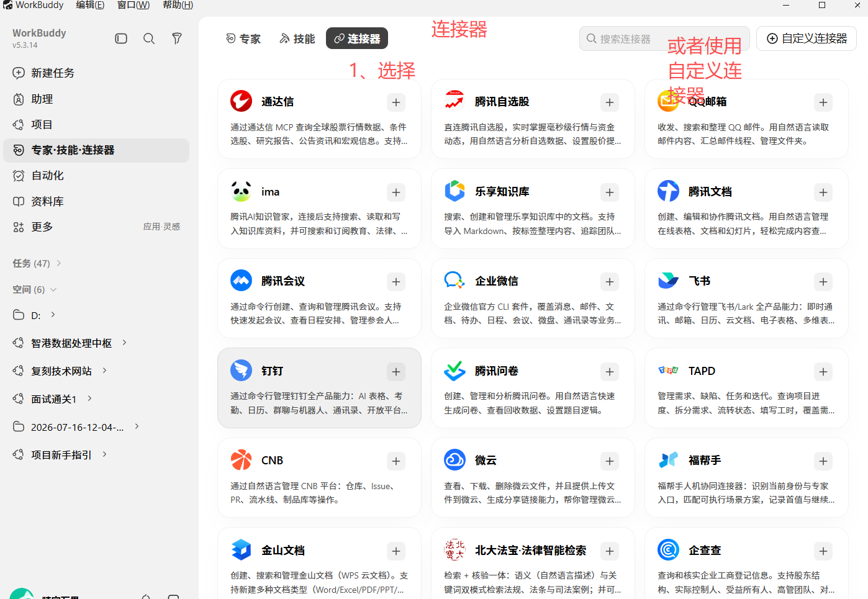868x599 pixels.
Task: Add the 腾讯问卷 connector with plus
Action: click(610, 372)
